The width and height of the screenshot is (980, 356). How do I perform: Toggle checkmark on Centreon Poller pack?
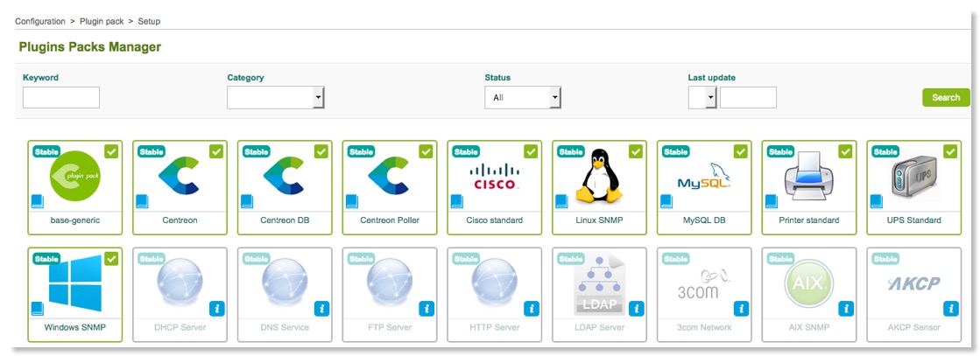pyautogui.click(x=426, y=151)
